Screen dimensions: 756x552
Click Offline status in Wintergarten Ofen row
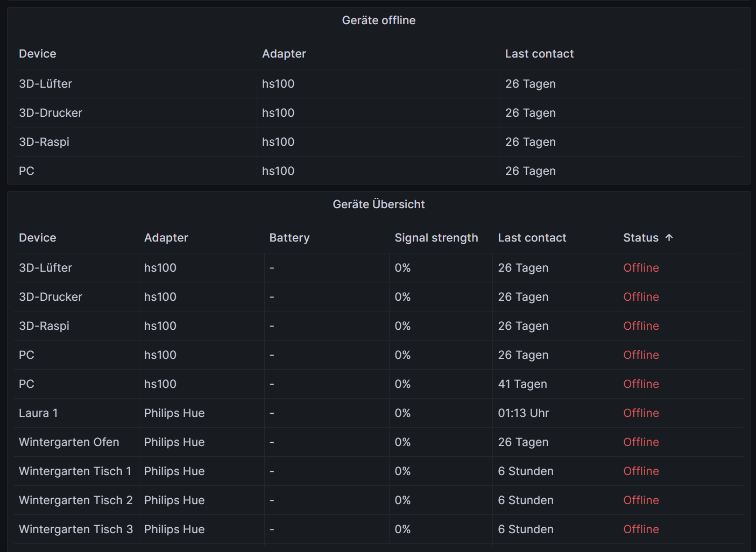(641, 442)
